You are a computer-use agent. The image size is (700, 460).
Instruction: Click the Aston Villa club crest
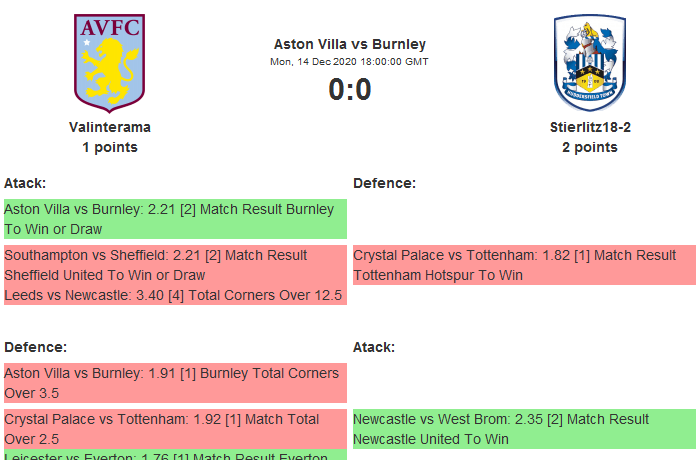pyautogui.click(x=109, y=62)
